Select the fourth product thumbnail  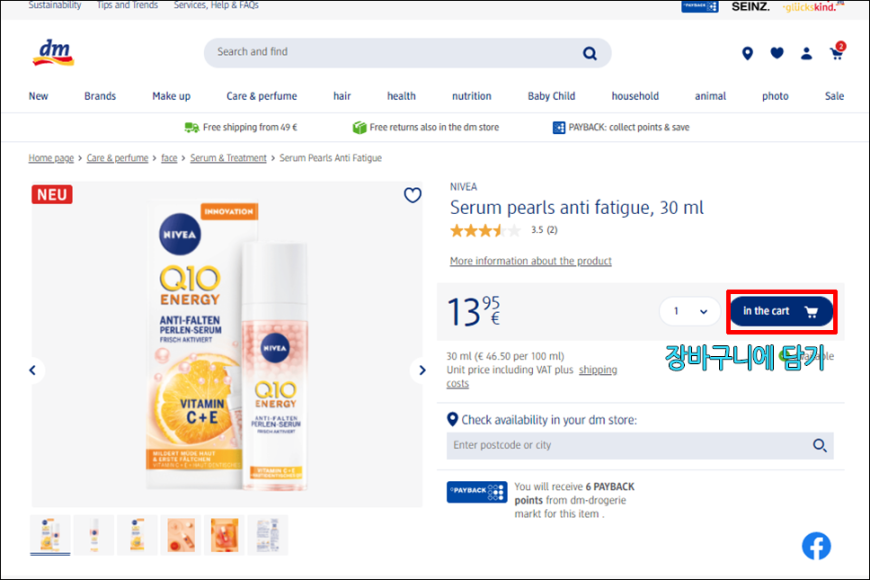click(181, 535)
